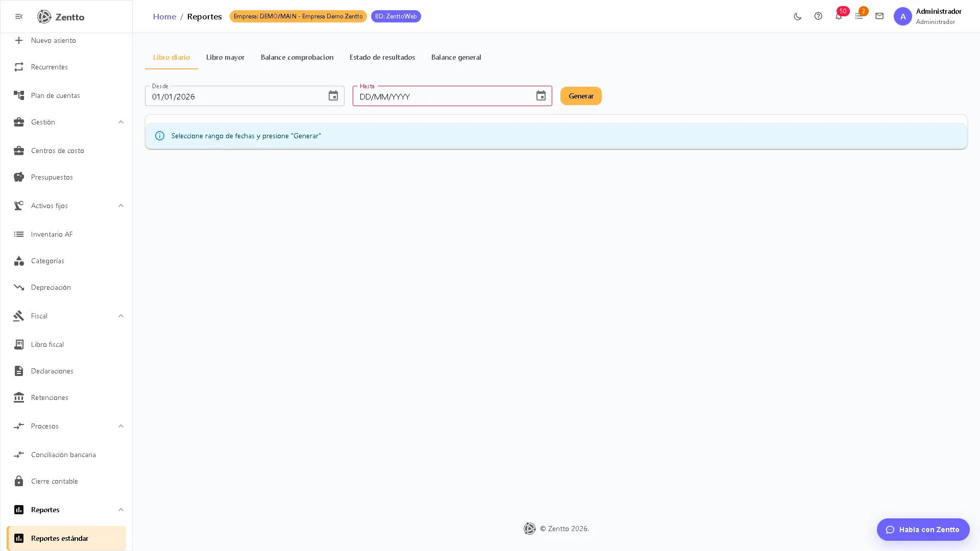Open Presupuestos menu item

(x=66, y=177)
